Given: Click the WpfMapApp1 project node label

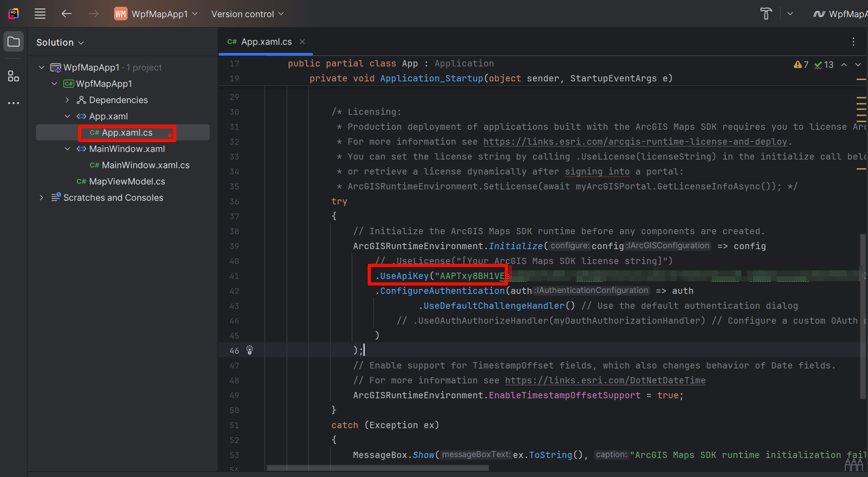Looking at the screenshot, I should (104, 84).
